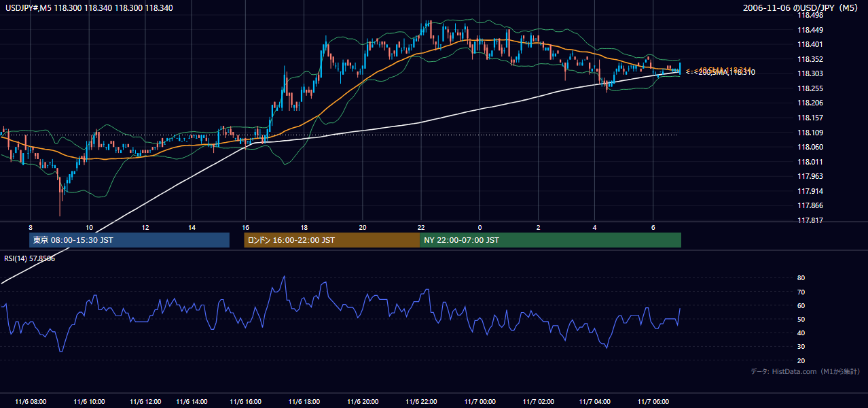The image size is (868, 408).
Task: Click hour tick 10 under price chart
Action: click(89, 227)
